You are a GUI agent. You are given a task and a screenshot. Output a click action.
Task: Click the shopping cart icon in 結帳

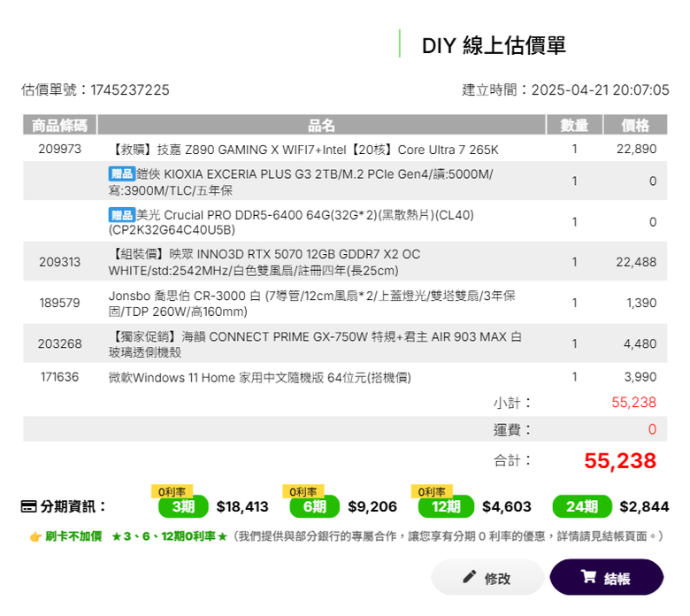pos(588,576)
